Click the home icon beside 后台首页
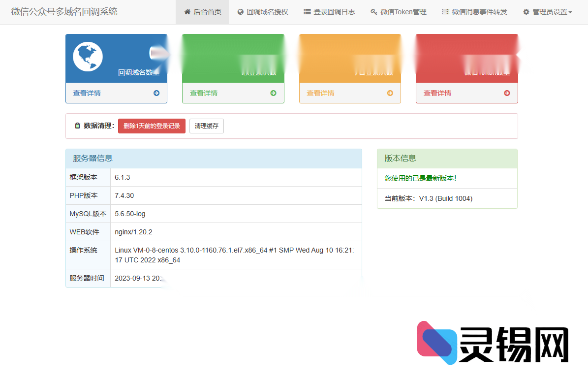The height and width of the screenshot is (383, 588). [x=187, y=11]
